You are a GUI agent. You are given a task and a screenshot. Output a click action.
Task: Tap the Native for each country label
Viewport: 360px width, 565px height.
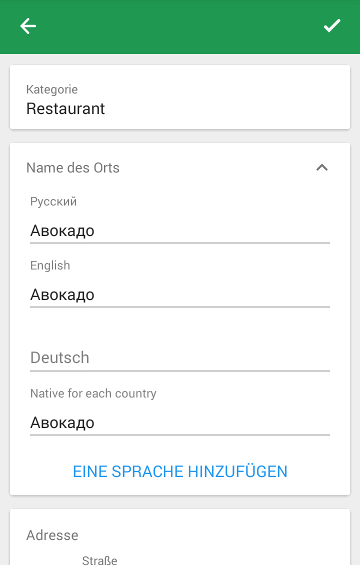click(x=93, y=393)
